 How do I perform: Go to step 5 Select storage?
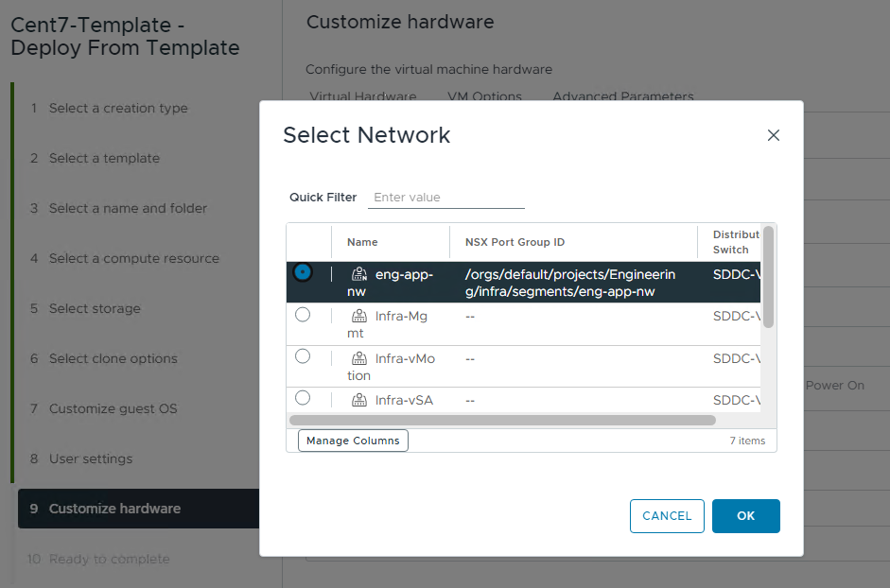pos(95,308)
